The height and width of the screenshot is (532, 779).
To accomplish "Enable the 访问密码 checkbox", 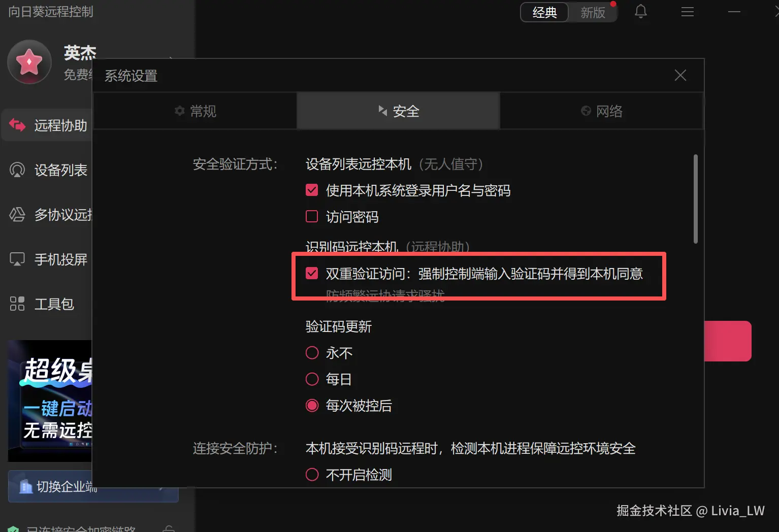I will pos(312,217).
